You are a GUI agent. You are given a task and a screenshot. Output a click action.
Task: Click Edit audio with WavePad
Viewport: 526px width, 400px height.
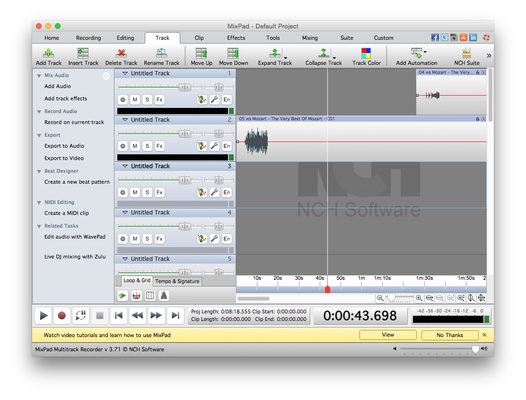(x=75, y=237)
